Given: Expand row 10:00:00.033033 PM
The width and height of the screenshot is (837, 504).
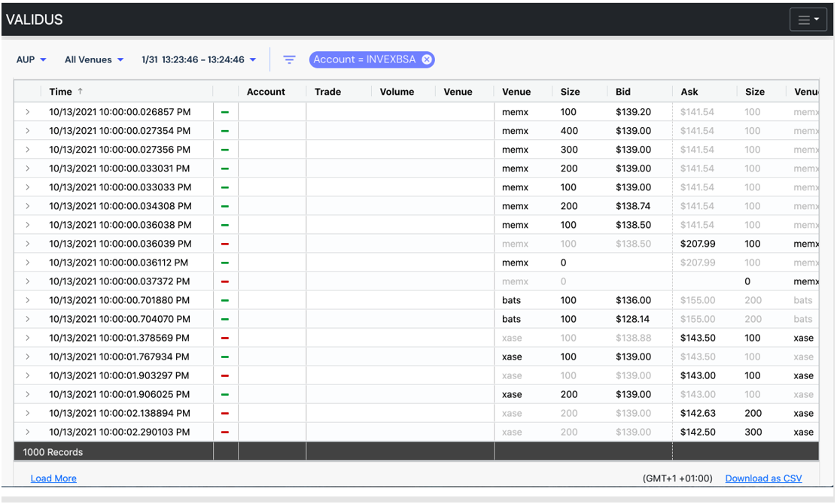Looking at the screenshot, I should coord(27,187).
